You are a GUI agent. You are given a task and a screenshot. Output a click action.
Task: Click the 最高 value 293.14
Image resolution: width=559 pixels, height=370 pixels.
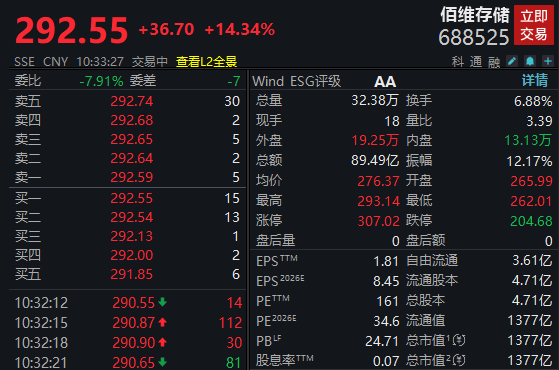pyautogui.click(x=379, y=201)
